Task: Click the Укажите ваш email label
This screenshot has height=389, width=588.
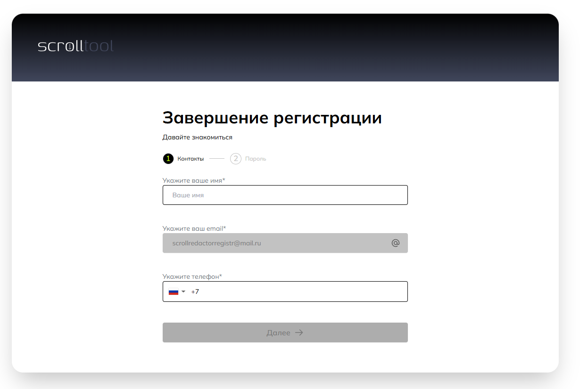Action: click(x=194, y=228)
